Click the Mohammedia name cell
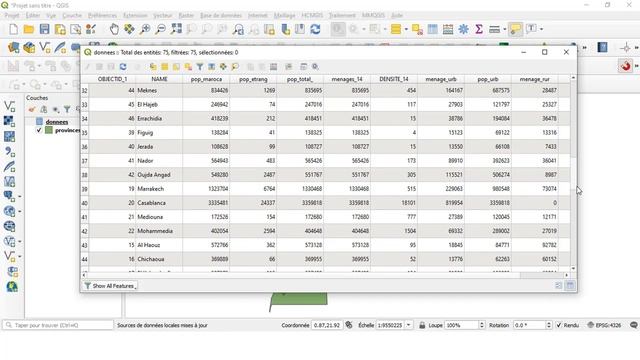640x360 pixels. pos(159,231)
